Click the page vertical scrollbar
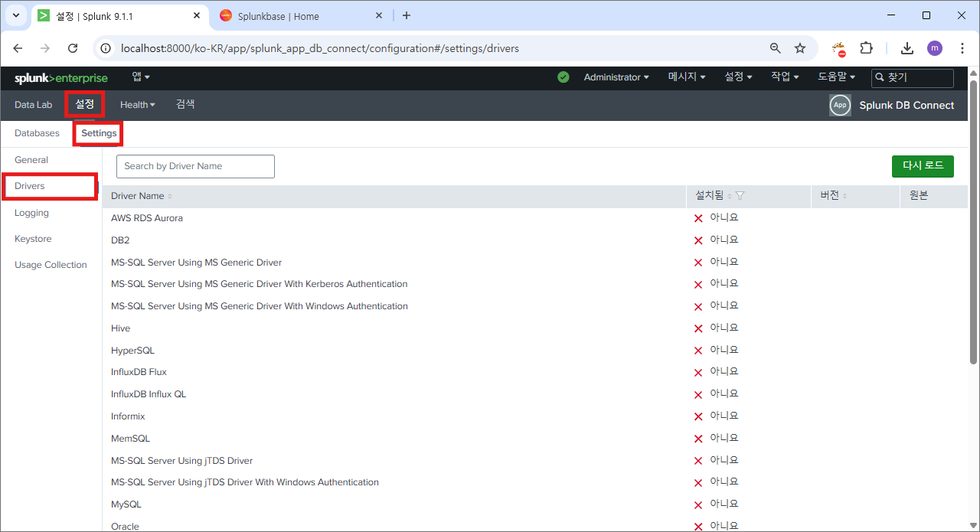 [973, 222]
